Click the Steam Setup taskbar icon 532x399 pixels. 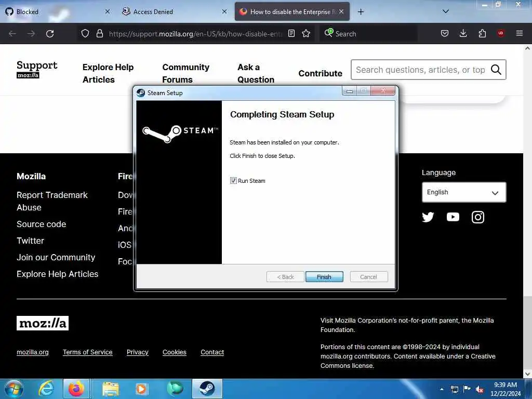[207, 389]
